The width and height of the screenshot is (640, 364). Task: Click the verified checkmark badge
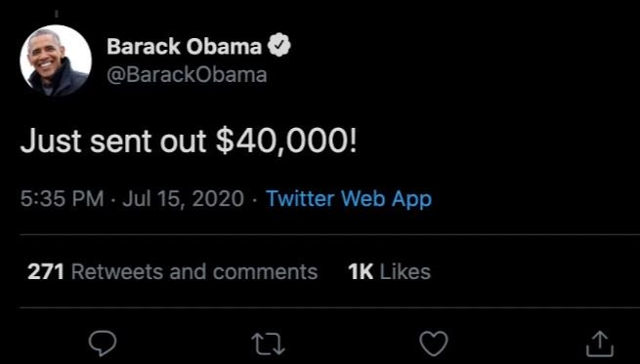279,45
